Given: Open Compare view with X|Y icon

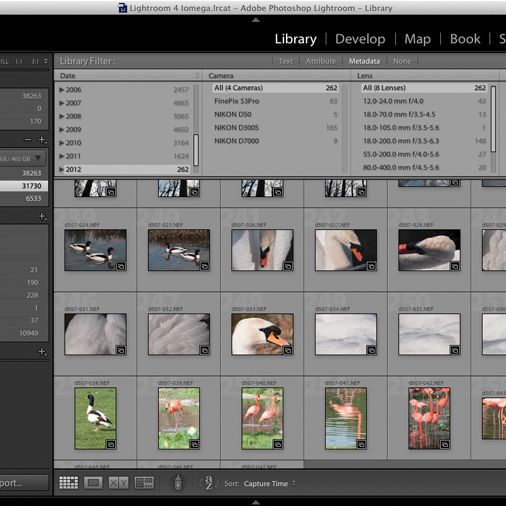Looking at the screenshot, I should [x=118, y=483].
